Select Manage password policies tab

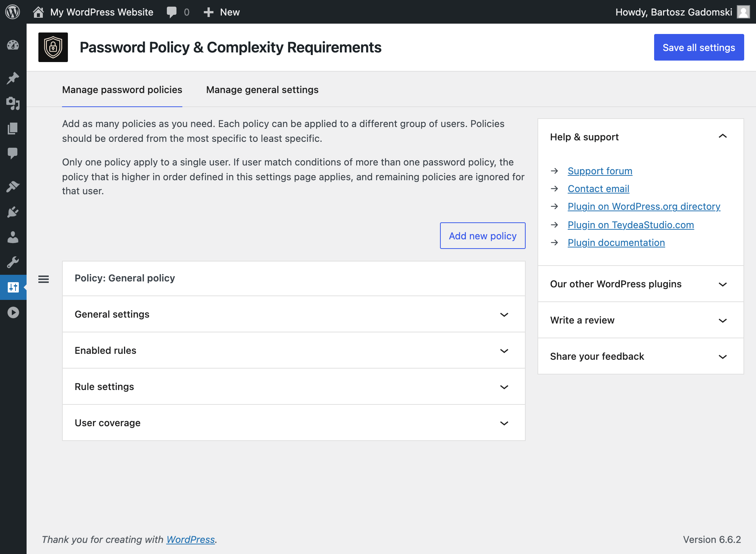click(122, 89)
